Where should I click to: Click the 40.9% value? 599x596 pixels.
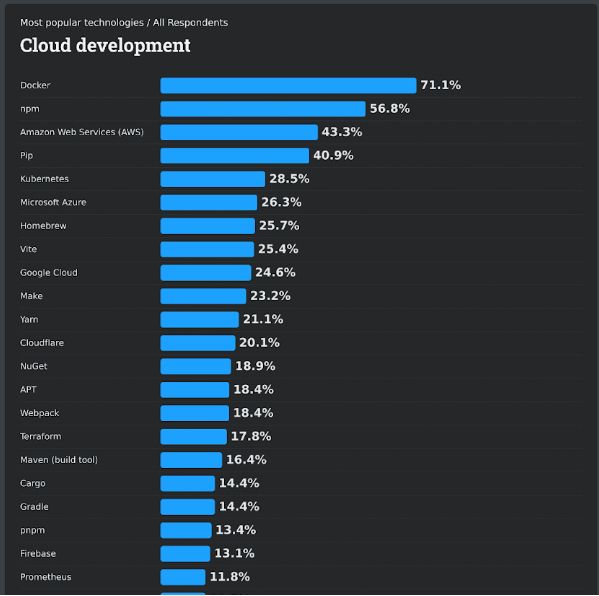(333, 155)
